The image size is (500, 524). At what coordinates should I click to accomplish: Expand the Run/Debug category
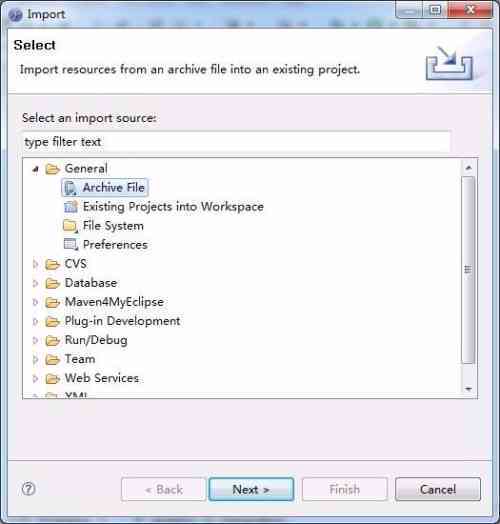pos(35,340)
